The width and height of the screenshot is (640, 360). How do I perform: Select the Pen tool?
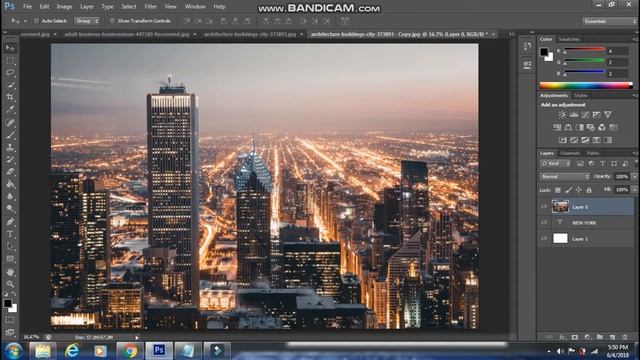click(x=10, y=222)
